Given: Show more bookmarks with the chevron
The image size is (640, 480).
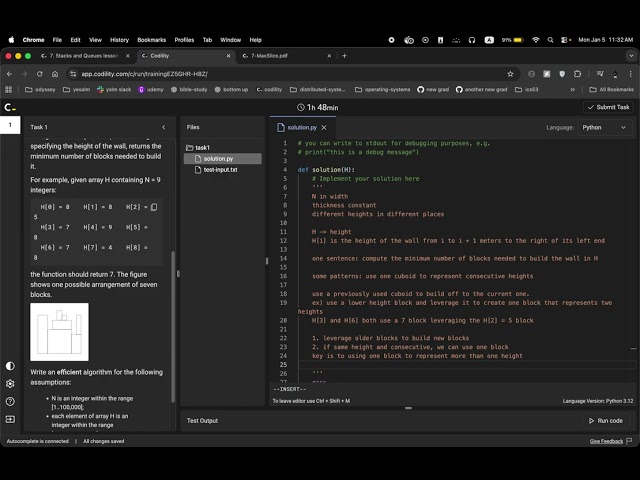Looking at the screenshot, I should (x=573, y=89).
